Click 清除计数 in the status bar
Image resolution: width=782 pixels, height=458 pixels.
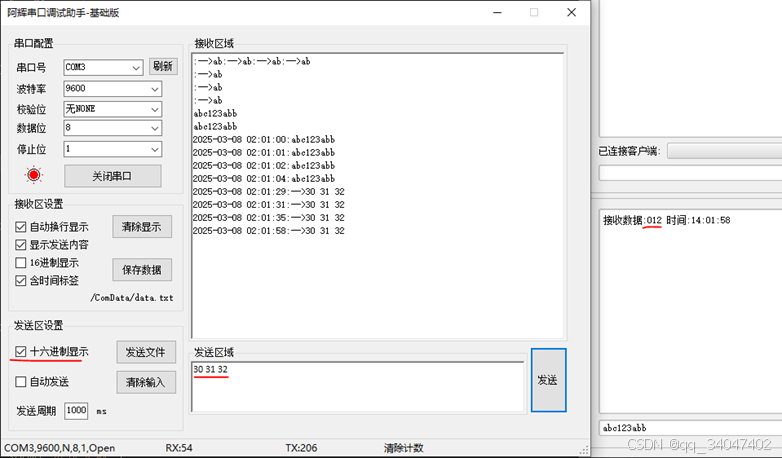coord(403,448)
